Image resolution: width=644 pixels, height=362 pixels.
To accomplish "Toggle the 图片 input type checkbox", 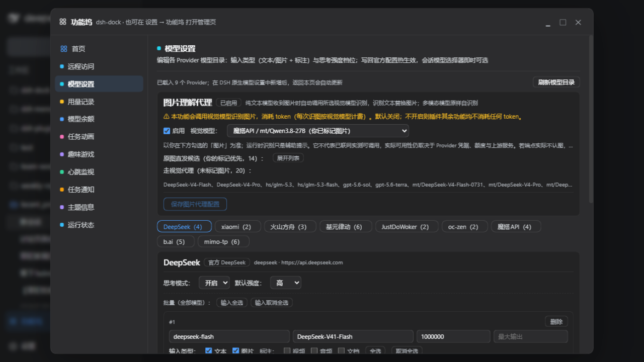I will click(x=235, y=351).
